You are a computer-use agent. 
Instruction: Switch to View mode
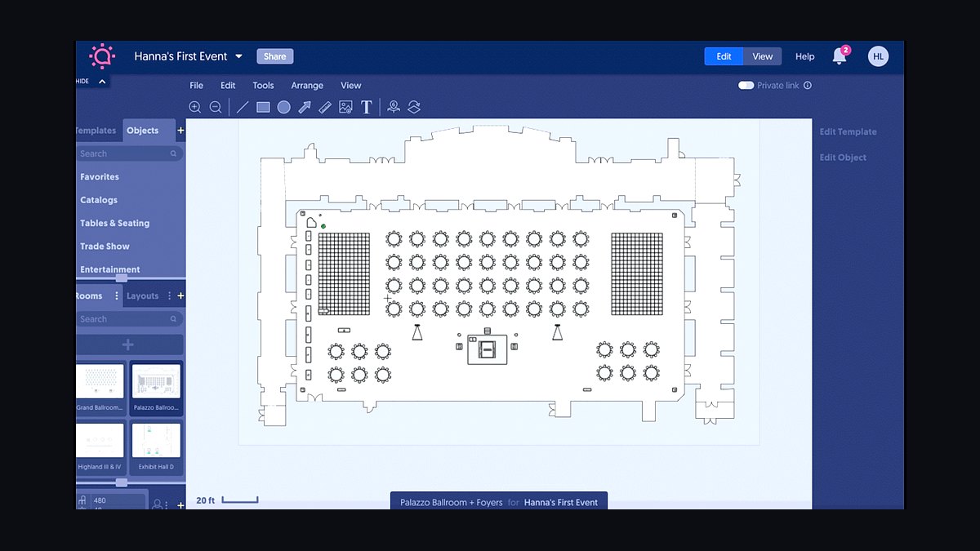(763, 56)
